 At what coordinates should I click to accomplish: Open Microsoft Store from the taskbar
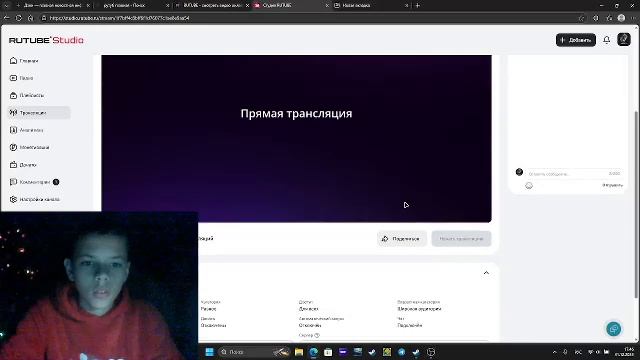328,352
